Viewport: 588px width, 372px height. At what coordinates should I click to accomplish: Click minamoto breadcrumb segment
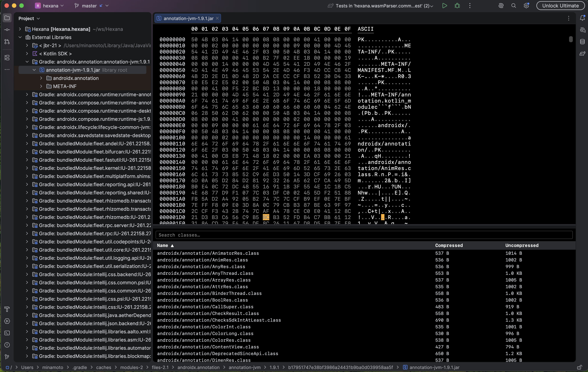click(53, 367)
